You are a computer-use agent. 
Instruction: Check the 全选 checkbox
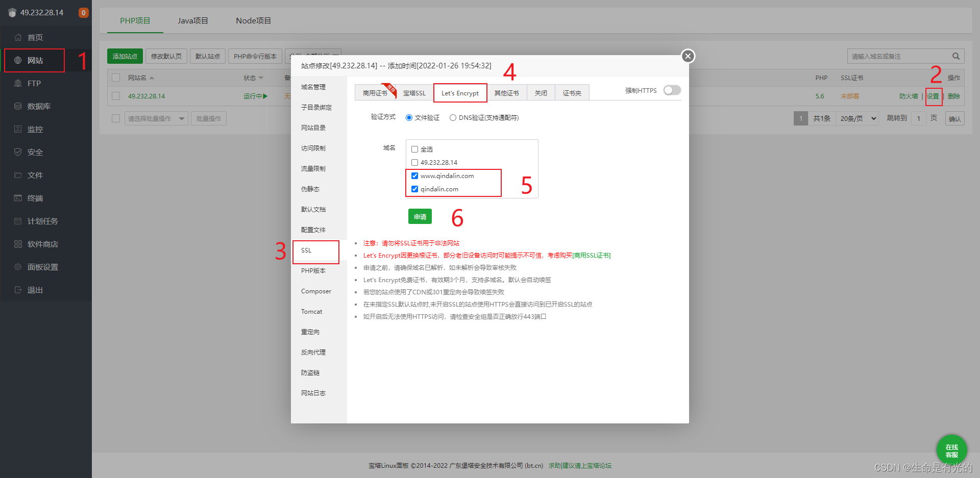pos(414,149)
